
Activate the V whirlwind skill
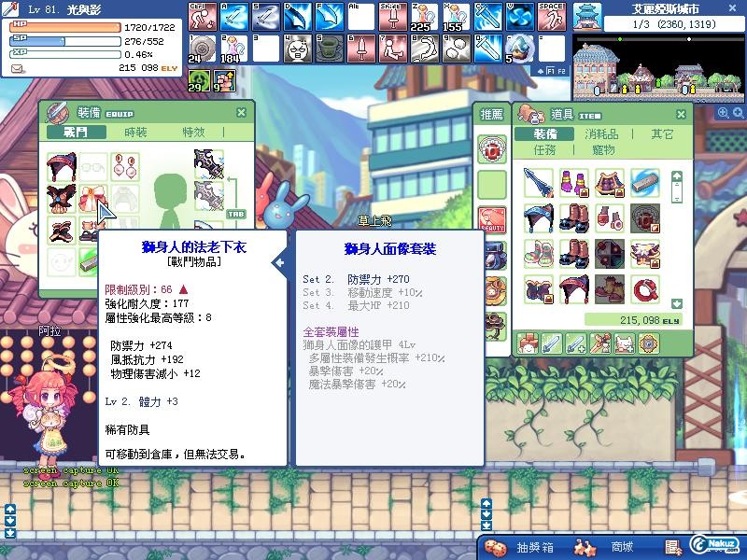tap(520, 17)
